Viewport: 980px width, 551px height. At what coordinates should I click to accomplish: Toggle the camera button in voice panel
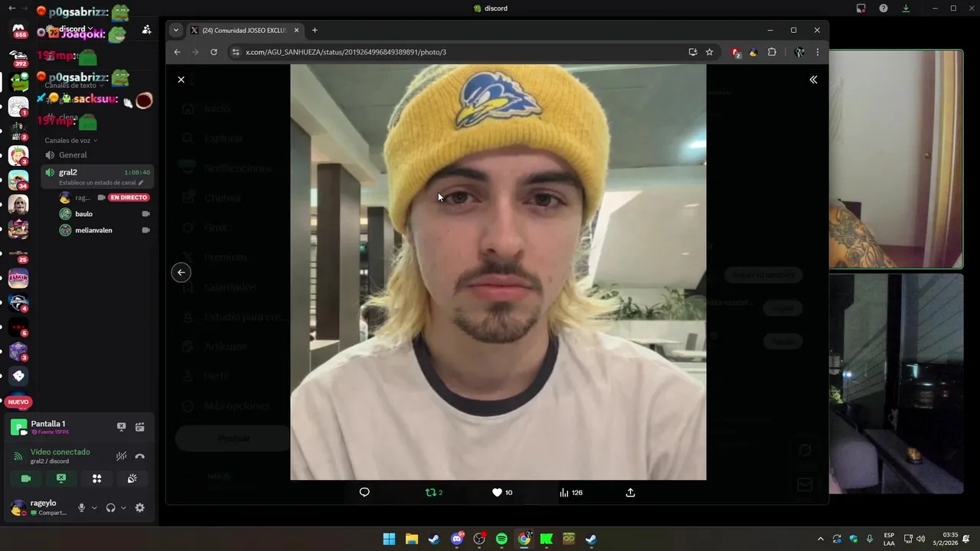click(x=26, y=478)
